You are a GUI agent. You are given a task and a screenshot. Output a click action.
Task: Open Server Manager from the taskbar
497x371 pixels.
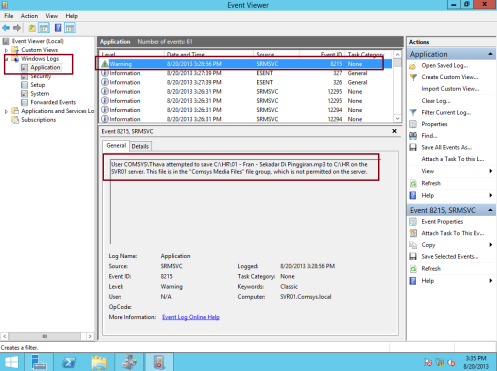(39, 362)
